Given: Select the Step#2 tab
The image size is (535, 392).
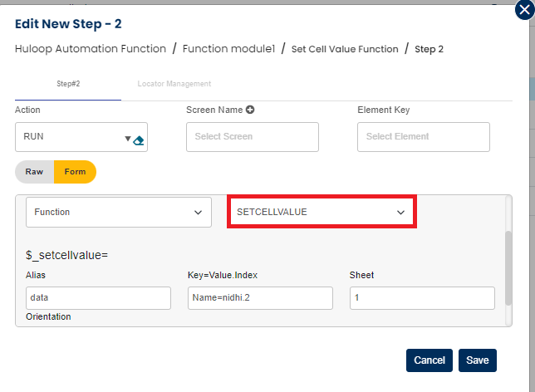Looking at the screenshot, I should [68, 84].
